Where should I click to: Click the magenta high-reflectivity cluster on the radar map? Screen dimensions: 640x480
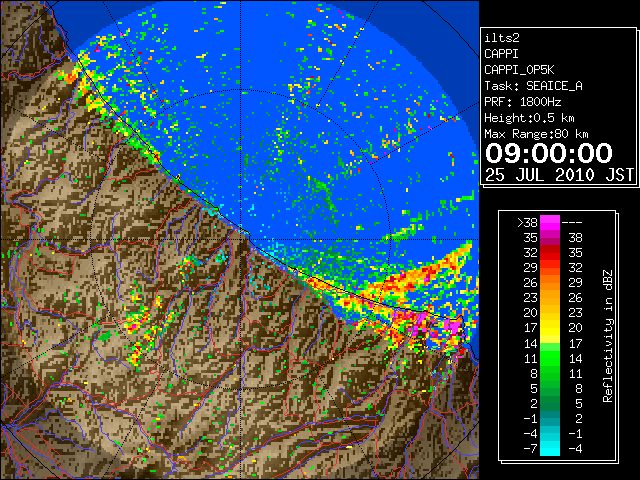pyautogui.click(x=452, y=327)
